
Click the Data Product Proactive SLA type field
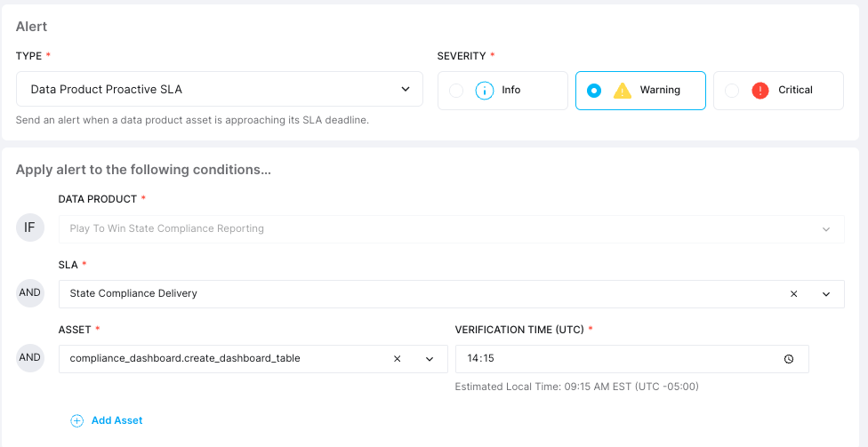point(205,89)
